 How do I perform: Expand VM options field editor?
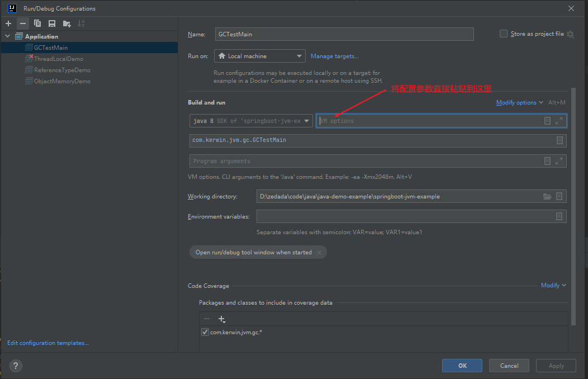click(559, 121)
